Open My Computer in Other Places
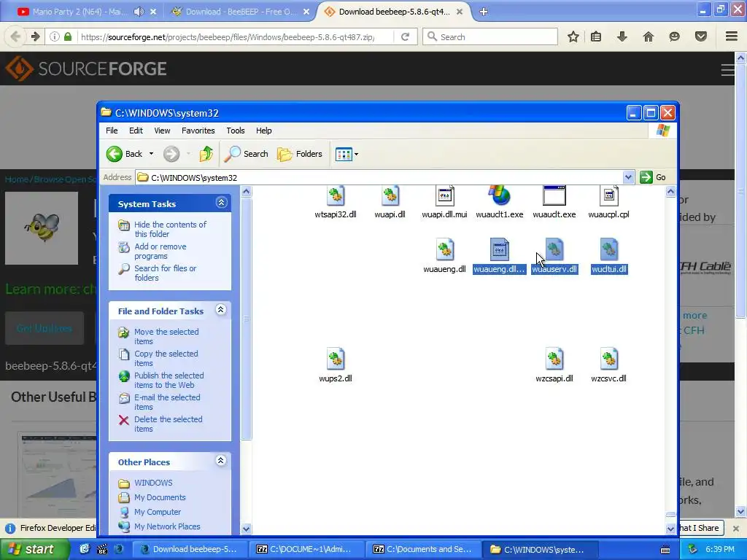747x560 pixels. 158,512
